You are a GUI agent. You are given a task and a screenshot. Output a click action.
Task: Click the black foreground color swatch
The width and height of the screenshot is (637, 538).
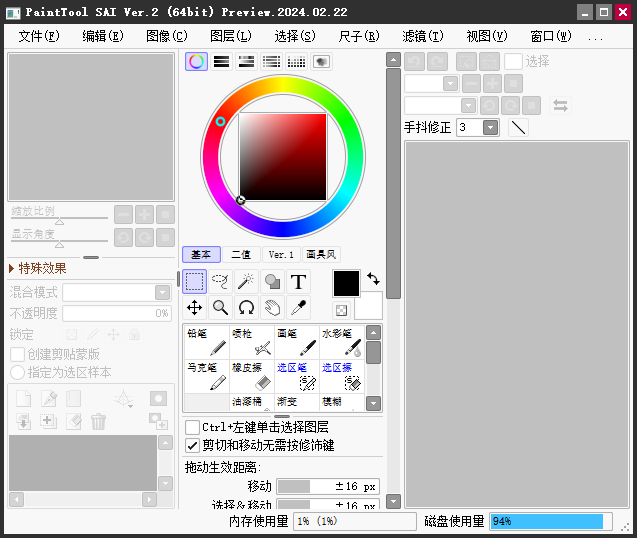click(346, 283)
